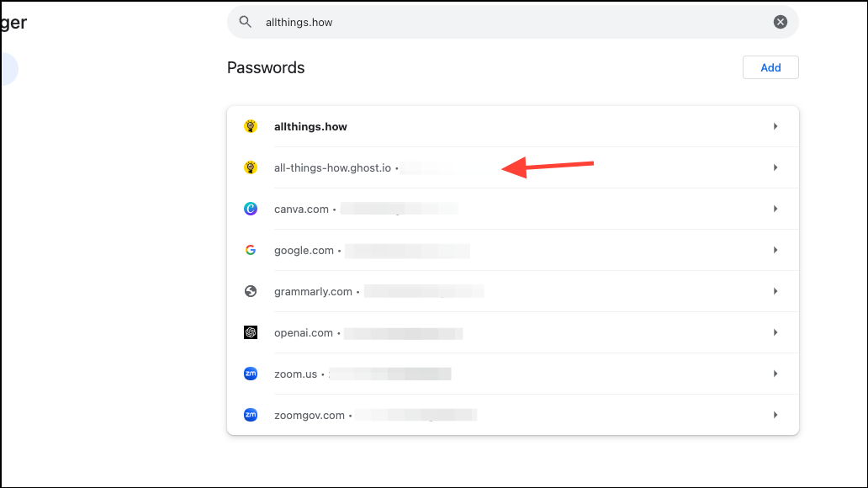
Task: Expand the zoom.us entry arrow
Action: [775, 374]
